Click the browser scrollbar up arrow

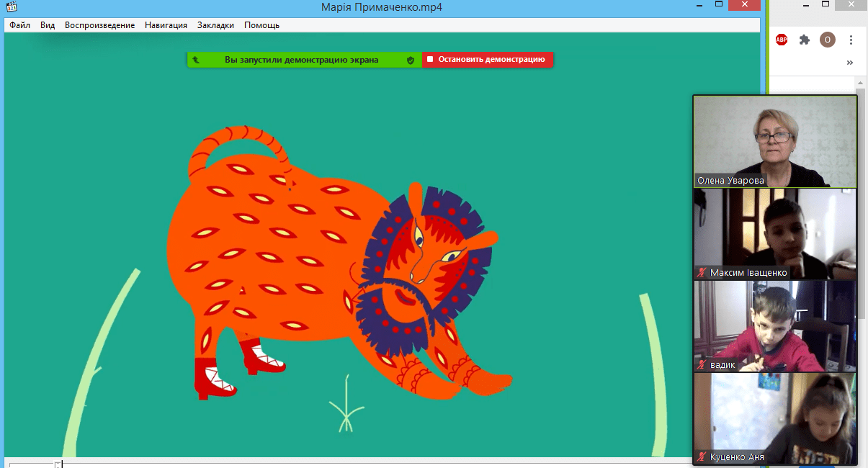click(862, 83)
